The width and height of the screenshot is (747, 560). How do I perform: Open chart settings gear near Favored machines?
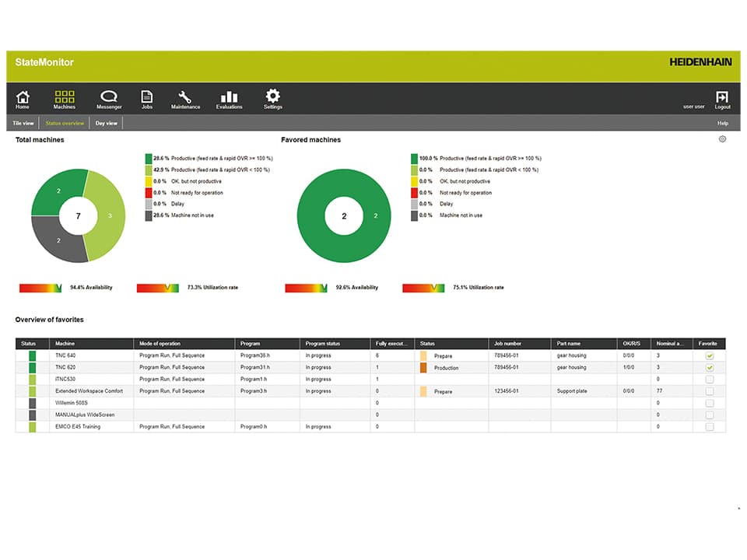pos(722,139)
